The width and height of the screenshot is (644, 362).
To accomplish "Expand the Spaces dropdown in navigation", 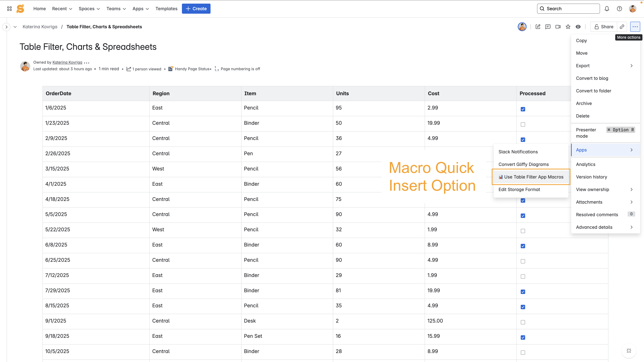I will (x=89, y=9).
